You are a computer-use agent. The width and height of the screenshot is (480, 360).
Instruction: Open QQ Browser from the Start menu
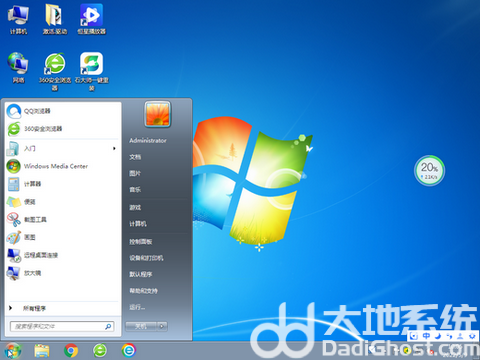tap(63, 111)
